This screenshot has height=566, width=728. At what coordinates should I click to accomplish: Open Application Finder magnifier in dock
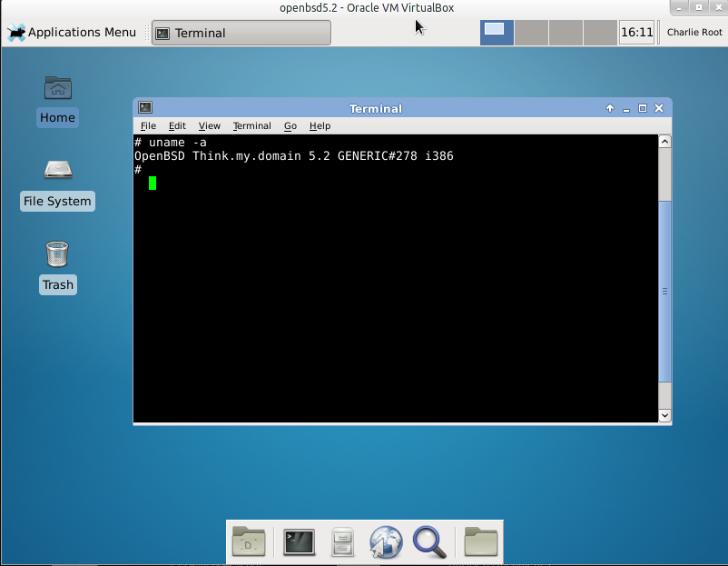point(429,541)
